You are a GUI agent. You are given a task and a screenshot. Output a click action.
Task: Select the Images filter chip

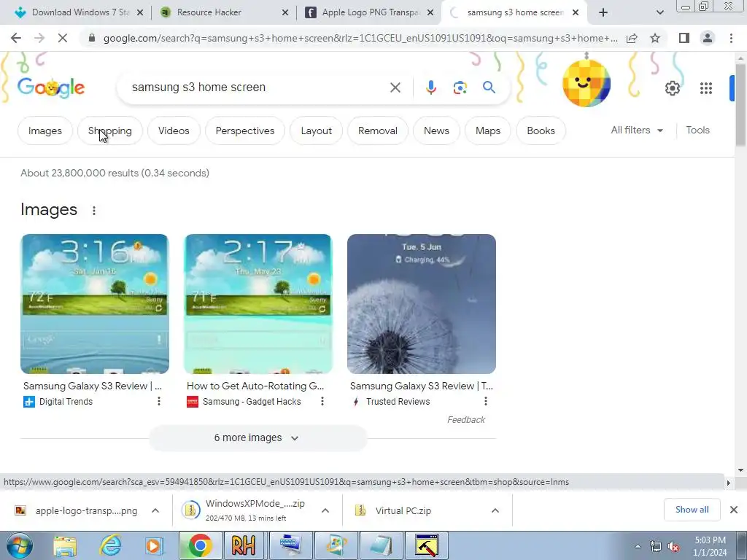pos(45,131)
